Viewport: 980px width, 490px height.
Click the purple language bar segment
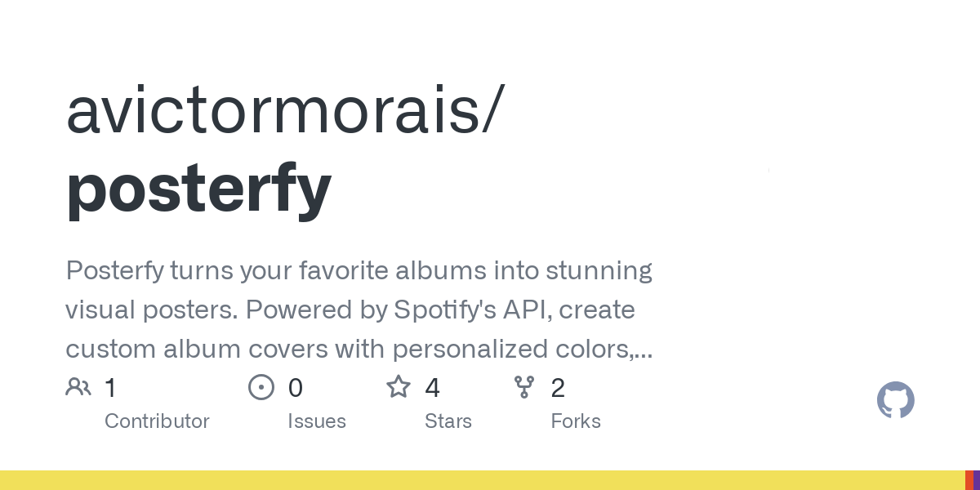click(977, 480)
